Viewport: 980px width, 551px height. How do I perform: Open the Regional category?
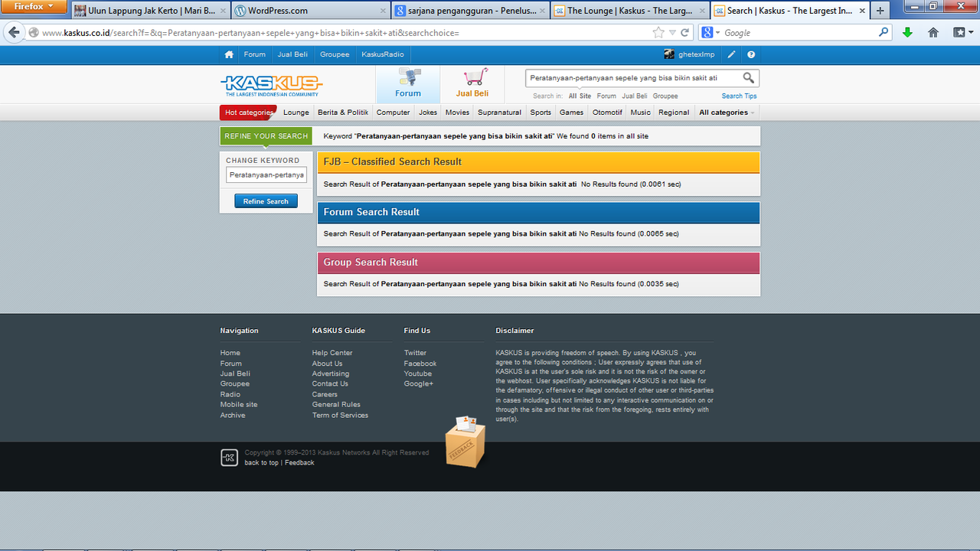click(x=674, y=112)
